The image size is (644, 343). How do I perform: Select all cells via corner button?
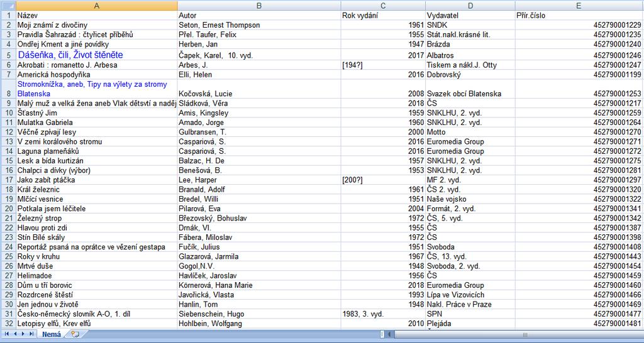(x=8, y=6)
